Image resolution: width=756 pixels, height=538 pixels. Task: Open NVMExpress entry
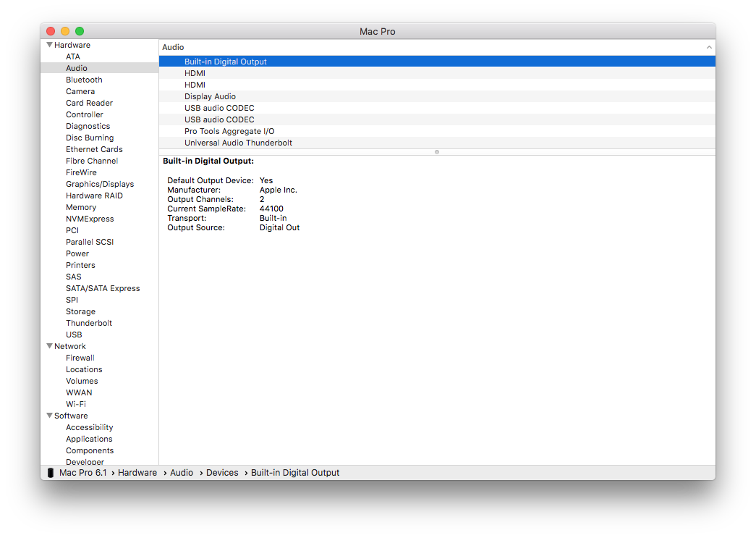click(x=90, y=219)
